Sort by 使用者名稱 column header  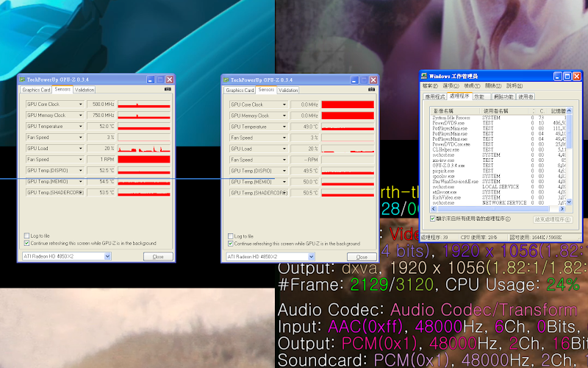pyautogui.click(x=505, y=111)
